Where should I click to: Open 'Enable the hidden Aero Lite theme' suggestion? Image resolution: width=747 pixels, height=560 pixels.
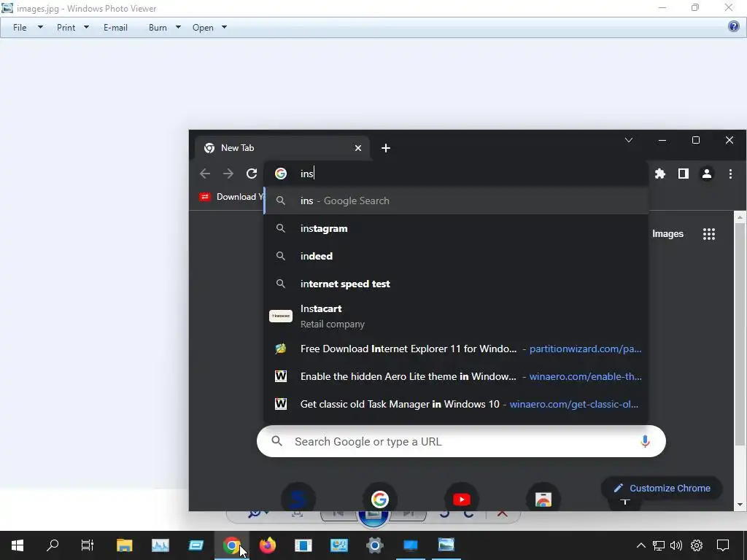click(456, 376)
